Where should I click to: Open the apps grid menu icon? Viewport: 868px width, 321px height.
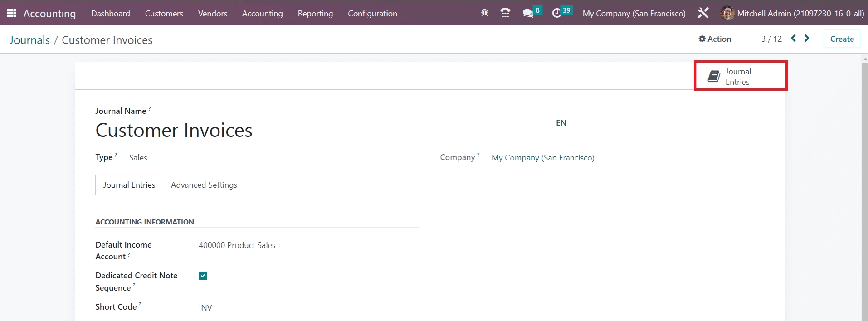point(12,13)
